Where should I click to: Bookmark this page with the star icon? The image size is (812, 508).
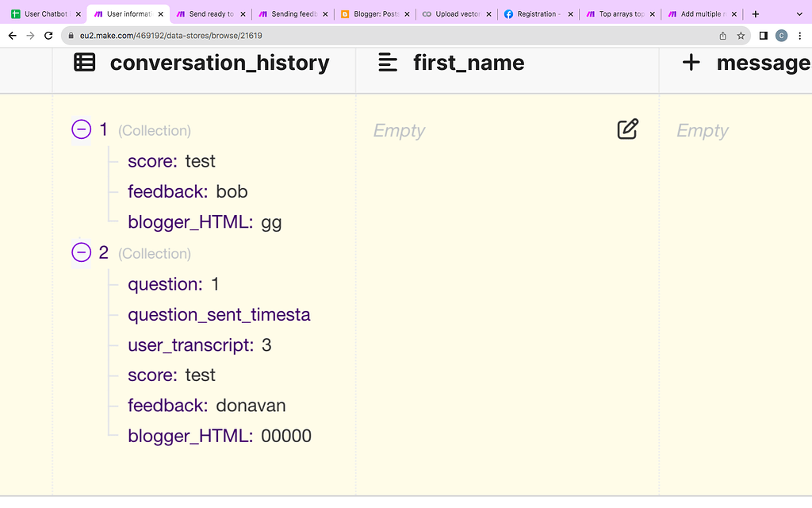coord(741,36)
